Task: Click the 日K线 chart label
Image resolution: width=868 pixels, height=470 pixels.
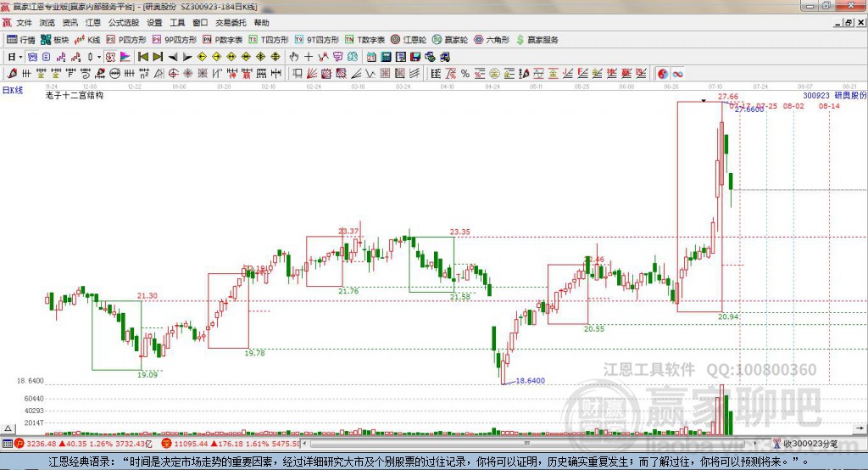Action: point(13,90)
